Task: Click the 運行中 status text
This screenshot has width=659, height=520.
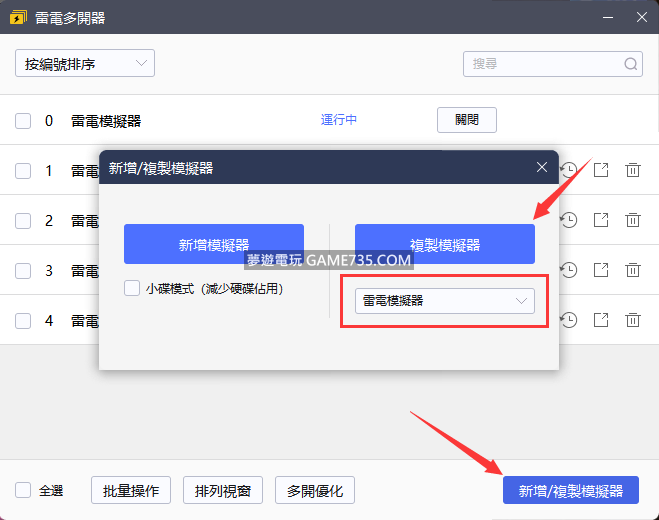Action: pos(339,120)
